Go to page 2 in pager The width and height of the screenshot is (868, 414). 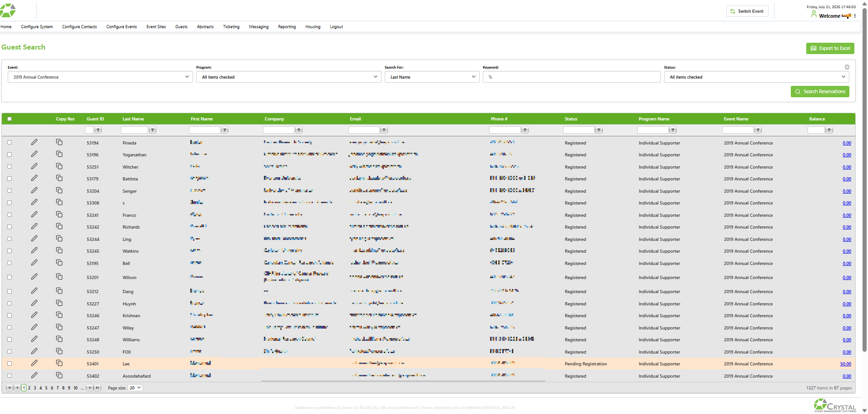point(29,388)
